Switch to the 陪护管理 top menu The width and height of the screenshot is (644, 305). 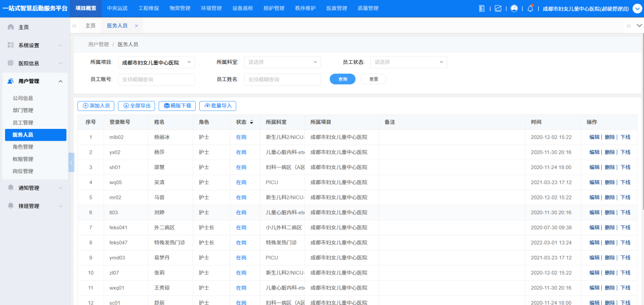point(274,9)
